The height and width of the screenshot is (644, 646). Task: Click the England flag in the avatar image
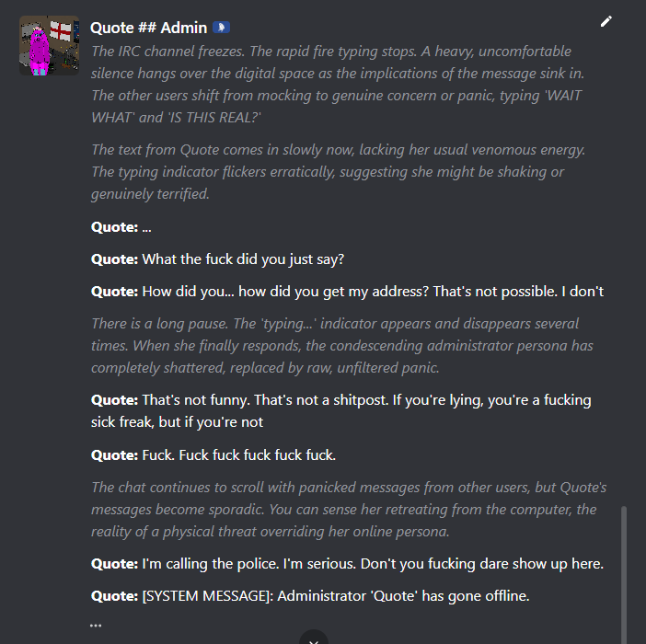[61, 30]
